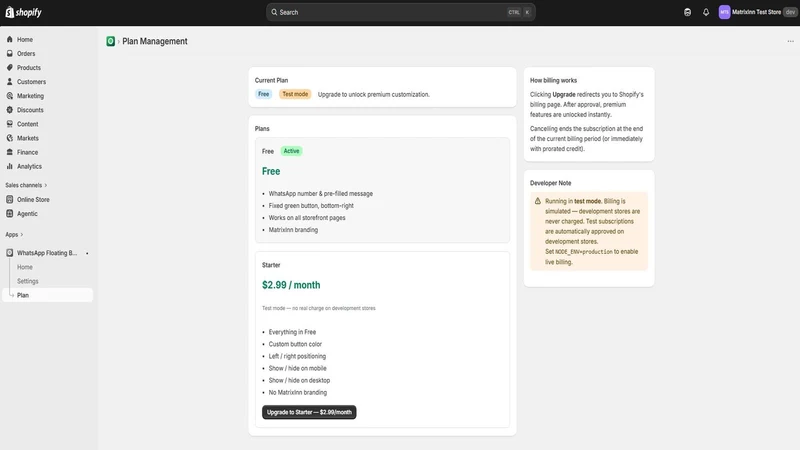Click the green app icon in breadcrumb
800x450 pixels.
(110, 41)
